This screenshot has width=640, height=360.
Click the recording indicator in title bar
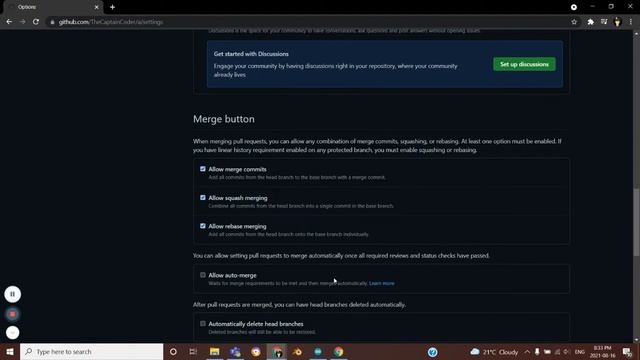point(573,7)
